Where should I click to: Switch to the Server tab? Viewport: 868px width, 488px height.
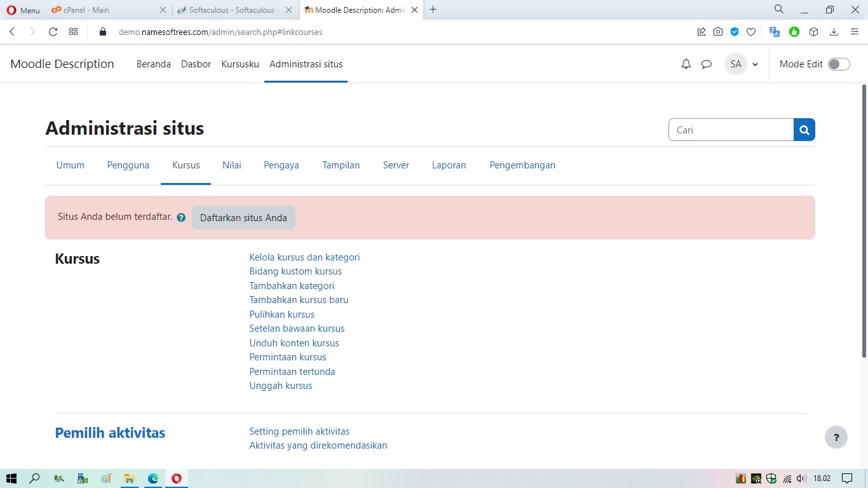[x=396, y=165]
